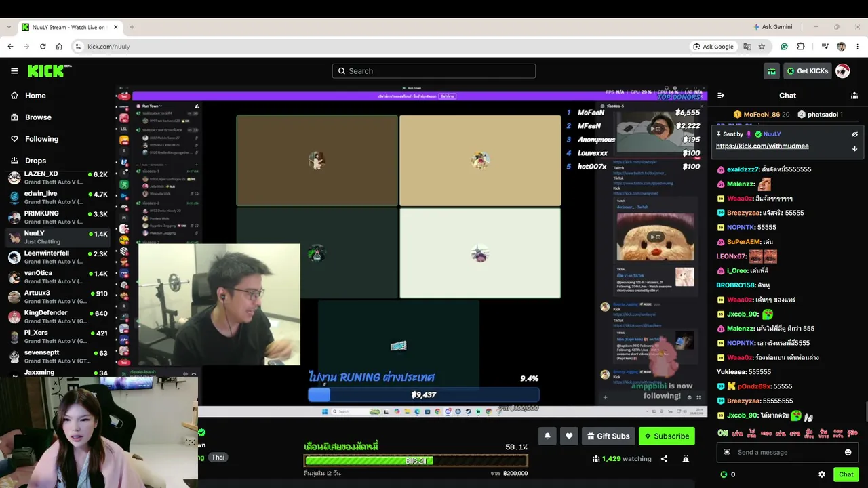The width and height of the screenshot is (868, 488).
Task: Send message with Chat button
Action: (846, 474)
